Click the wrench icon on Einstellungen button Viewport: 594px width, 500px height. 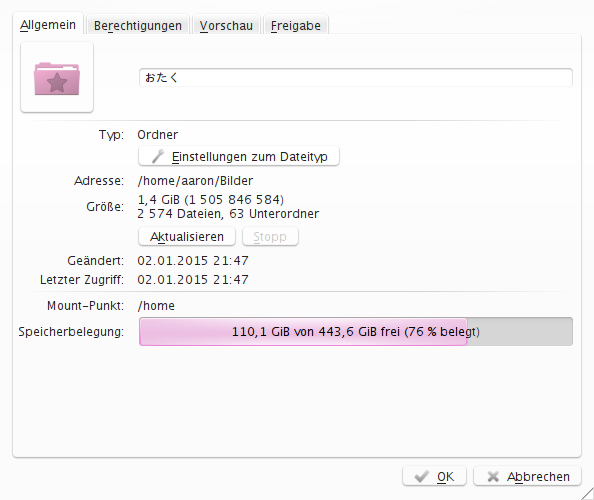pos(158,156)
